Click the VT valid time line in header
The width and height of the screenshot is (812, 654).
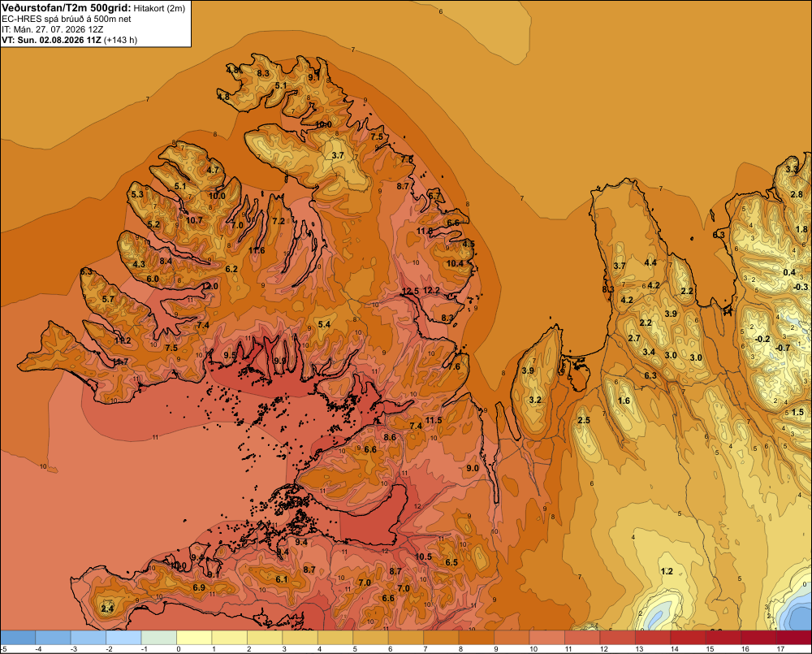(69, 40)
